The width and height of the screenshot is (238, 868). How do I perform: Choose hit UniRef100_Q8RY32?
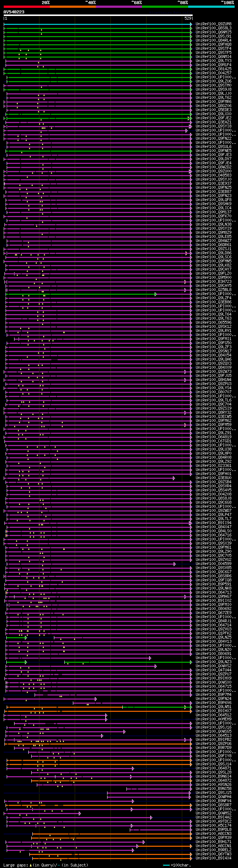pyautogui.click(x=213, y=413)
